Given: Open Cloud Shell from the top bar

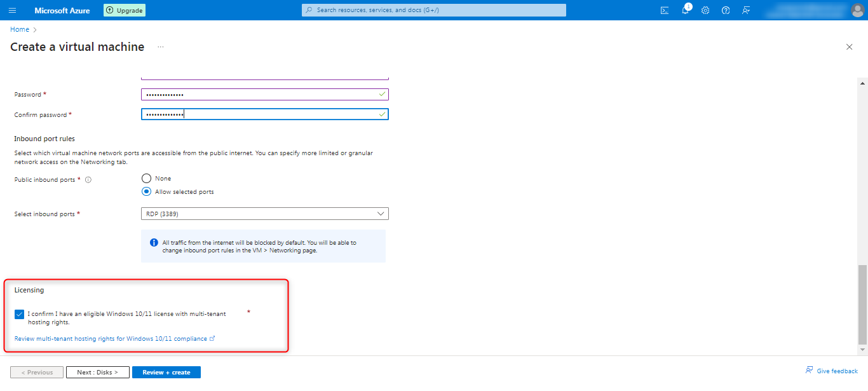Looking at the screenshot, I should pos(665,10).
